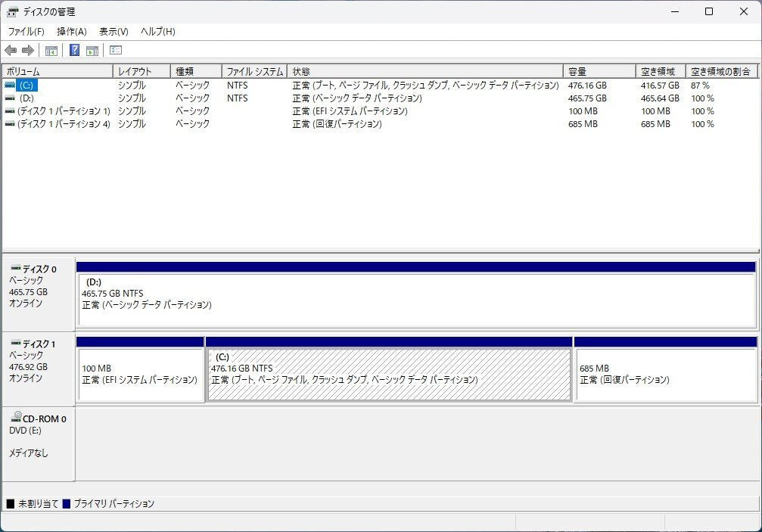Toggle the console tree pane icon
This screenshot has height=532, width=762.
pyautogui.click(x=51, y=50)
